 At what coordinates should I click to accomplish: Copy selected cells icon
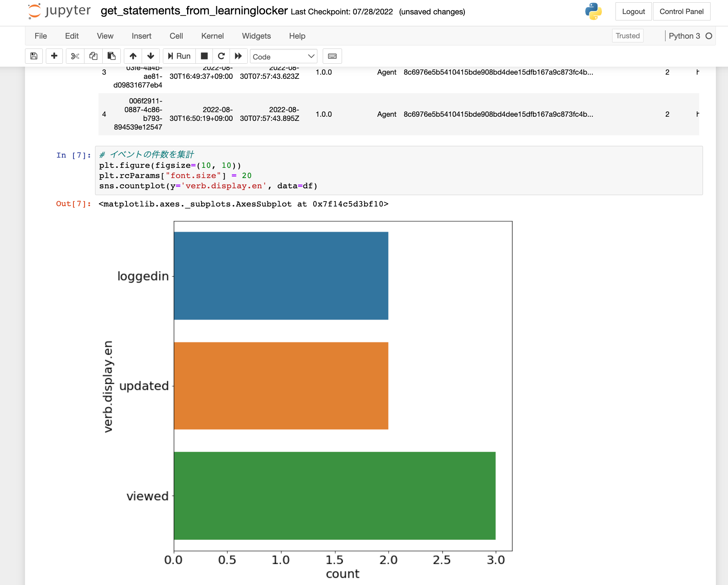(93, 56)
